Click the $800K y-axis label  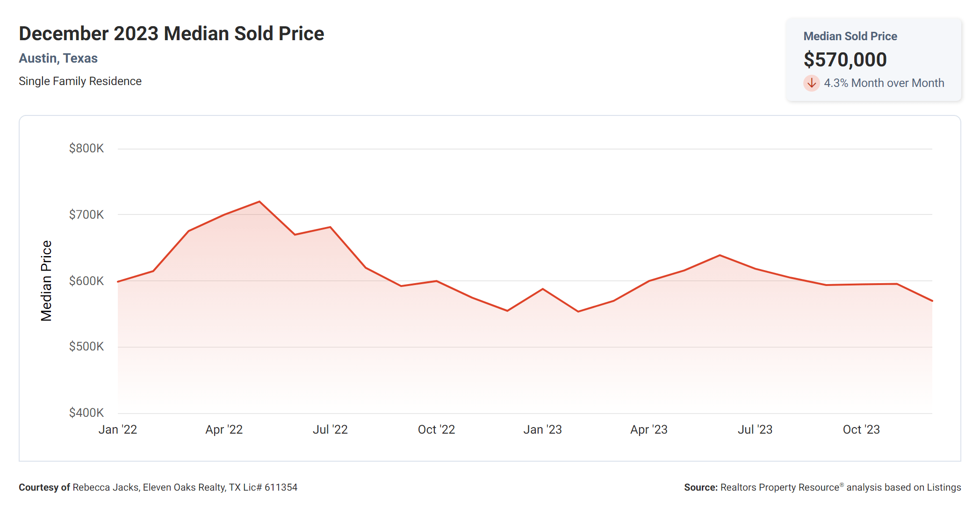tap(86, 149)
